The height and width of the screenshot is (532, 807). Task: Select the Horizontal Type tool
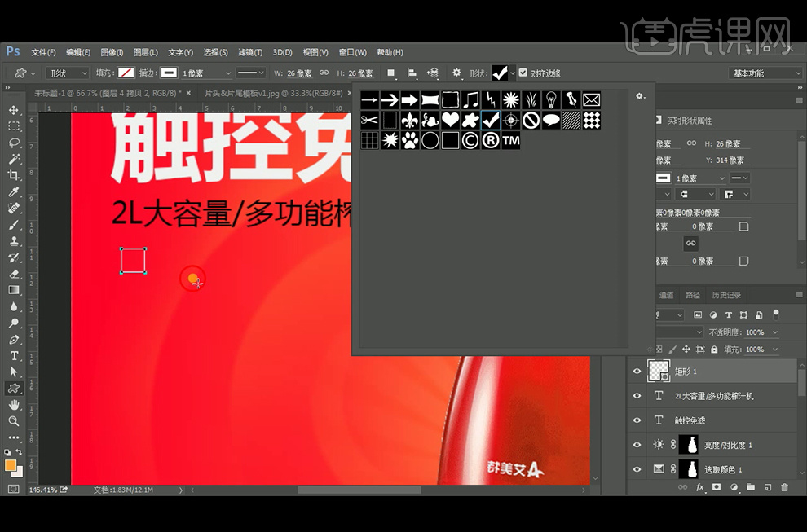pos(14,356)
